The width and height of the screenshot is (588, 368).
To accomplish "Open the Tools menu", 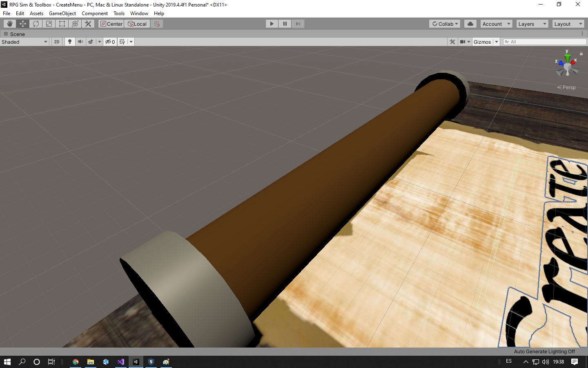I will (119, 13).
